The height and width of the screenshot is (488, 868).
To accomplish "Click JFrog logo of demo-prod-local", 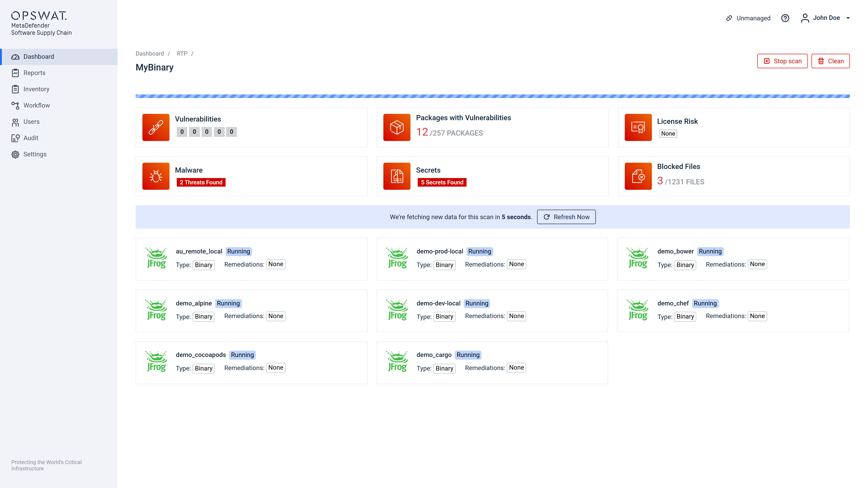I will pyautogui.click(x=397, y=258).
